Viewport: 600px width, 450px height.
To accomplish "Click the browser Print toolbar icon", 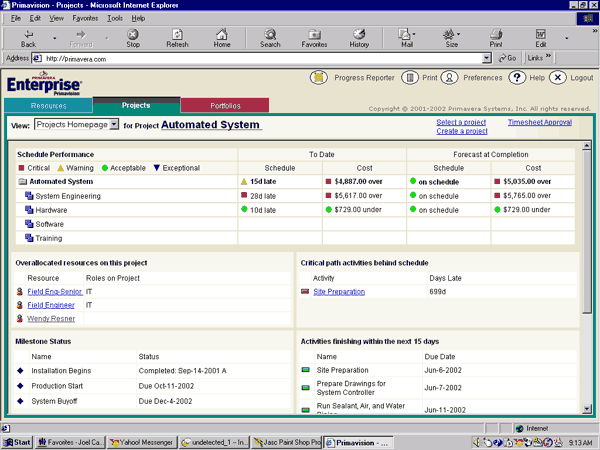I will 496,39.
